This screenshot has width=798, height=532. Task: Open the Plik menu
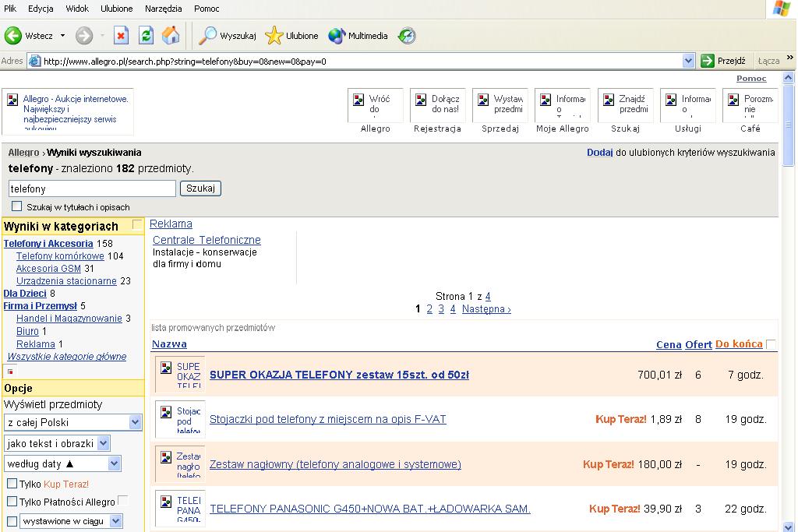pyautogui.click(x=10, y=9)
